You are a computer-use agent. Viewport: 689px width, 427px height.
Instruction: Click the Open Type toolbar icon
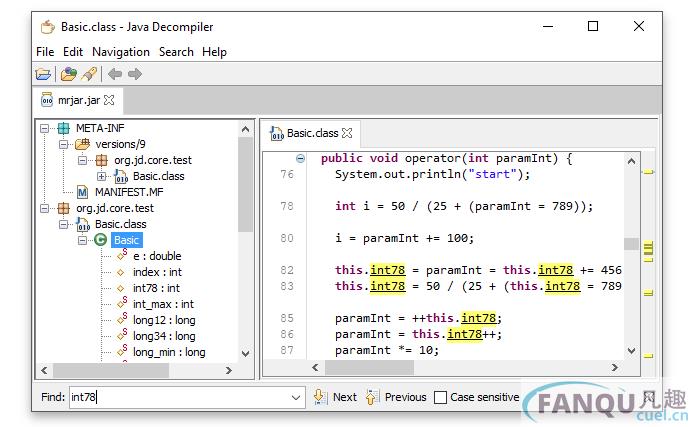pyautogui.click(x=68, y=74)
